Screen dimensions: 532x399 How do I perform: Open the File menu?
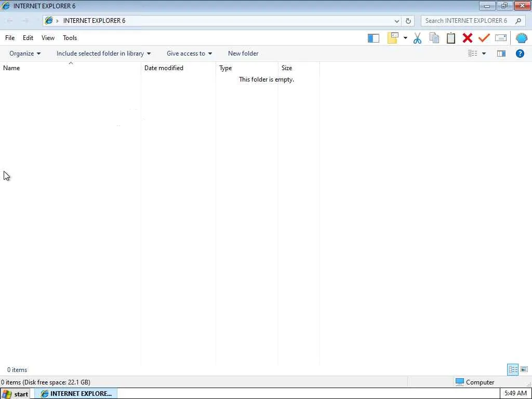point(10,38)
